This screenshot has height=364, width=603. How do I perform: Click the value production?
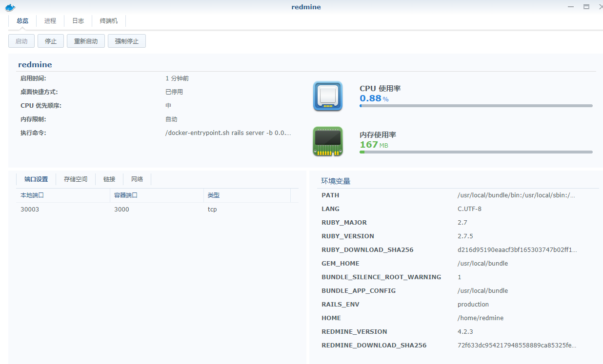473,305
